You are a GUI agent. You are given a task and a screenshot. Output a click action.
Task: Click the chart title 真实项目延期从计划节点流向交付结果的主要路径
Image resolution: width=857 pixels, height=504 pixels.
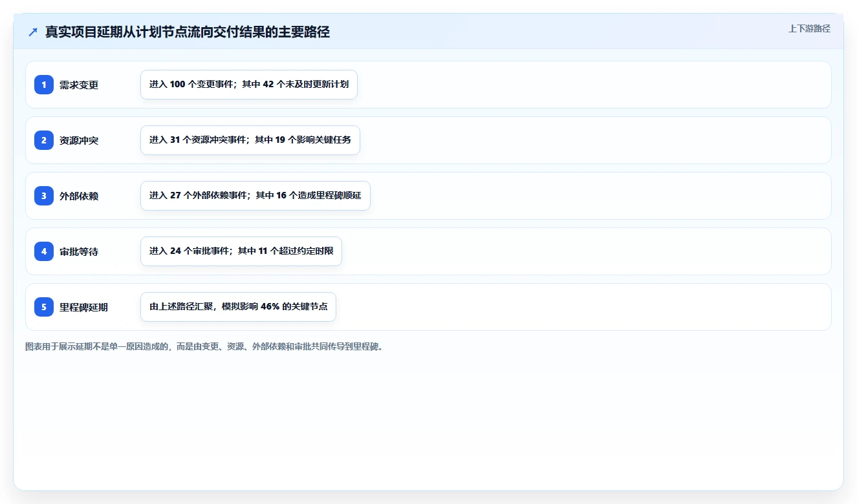[188, 32]
